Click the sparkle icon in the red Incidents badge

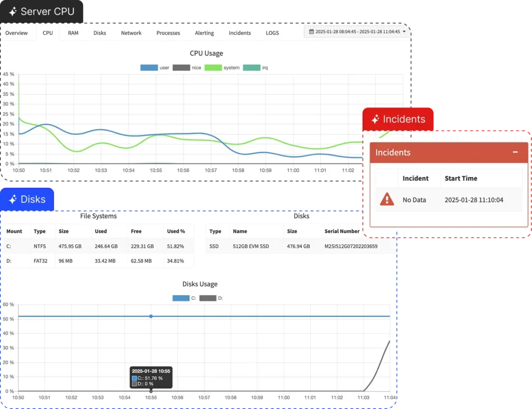pos(375,120)
